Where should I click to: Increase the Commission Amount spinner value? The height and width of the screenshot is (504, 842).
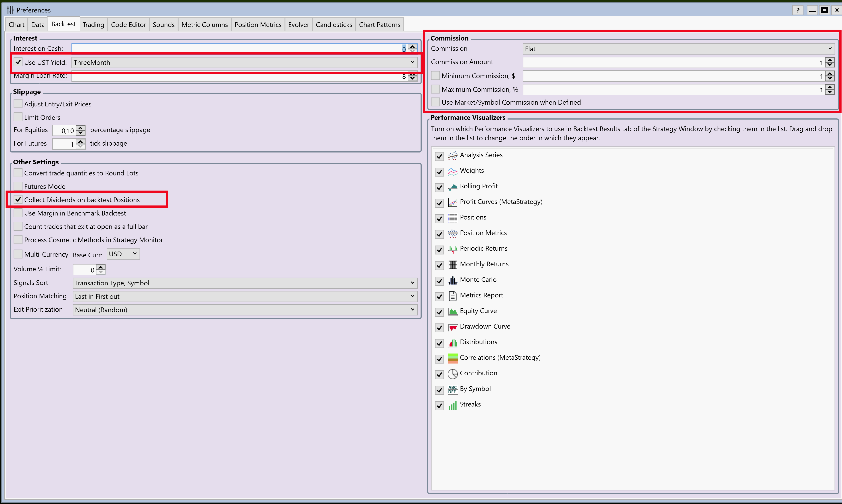pyautogui.click(x=830, y=60)
